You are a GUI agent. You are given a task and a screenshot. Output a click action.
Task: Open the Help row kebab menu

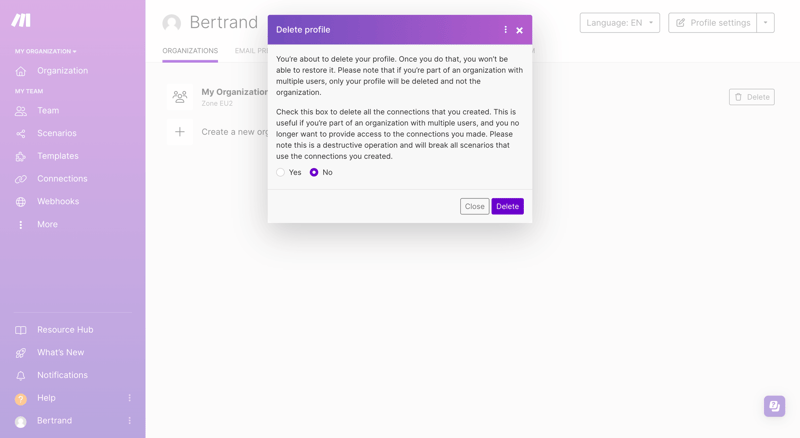[x=130, y=398]
